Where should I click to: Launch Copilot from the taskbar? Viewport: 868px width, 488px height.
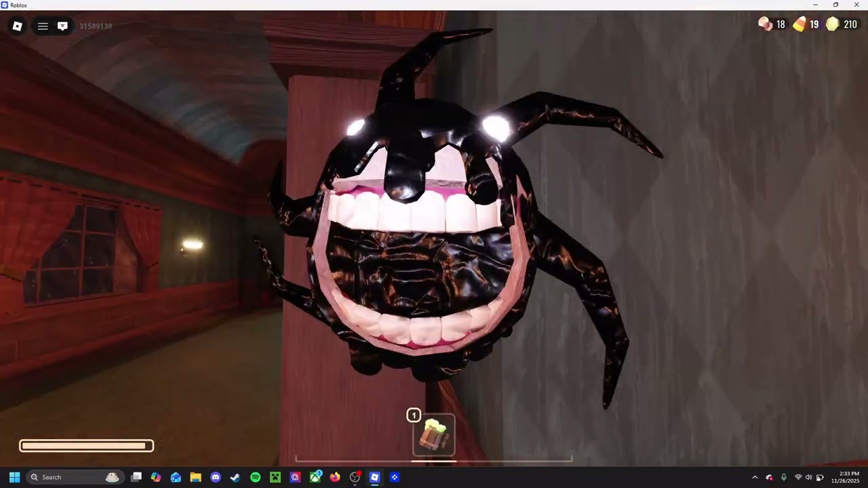point(156,477)
